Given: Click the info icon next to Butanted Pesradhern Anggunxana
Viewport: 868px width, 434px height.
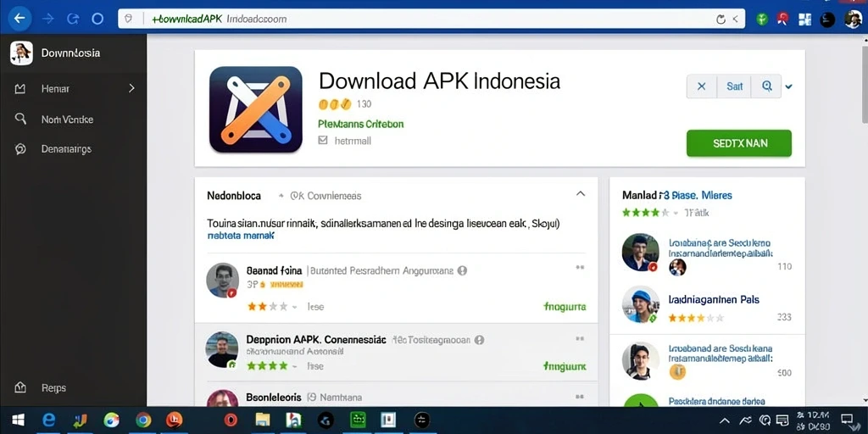Looking at the screenshot, I should coord(462,270).
